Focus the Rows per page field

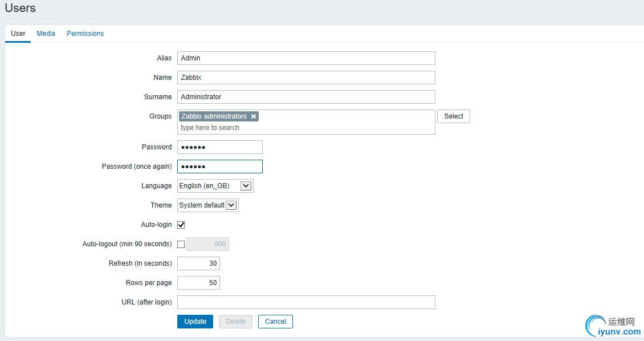pyautogui.click(x=198, y=283)
